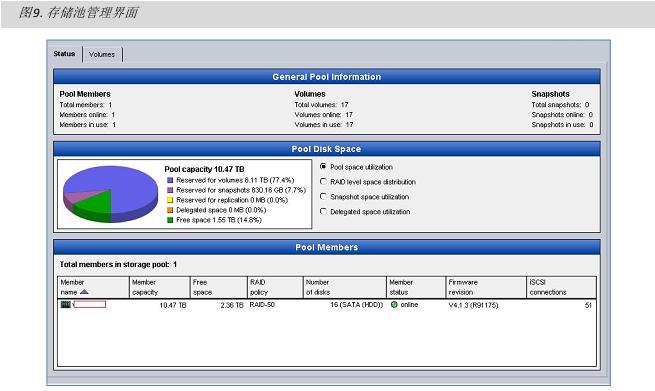The image size is (655, 391).
Task: Choose Delegated space utilization radio button
Action: 323,211
